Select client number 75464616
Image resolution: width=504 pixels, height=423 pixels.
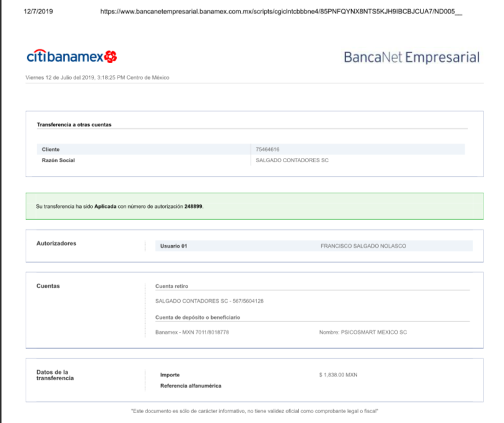click(x=267, y=149)
